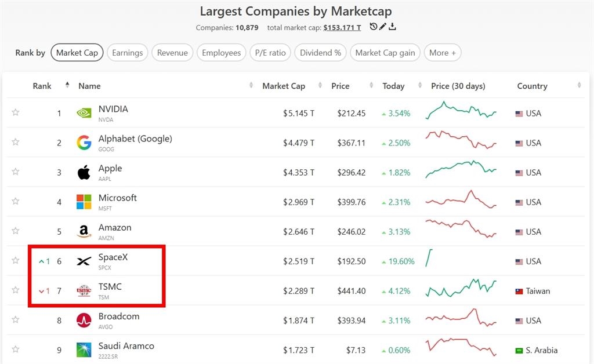Star the Alphabet (Google) row
This screenshot has width=594, height=364.
16,142
